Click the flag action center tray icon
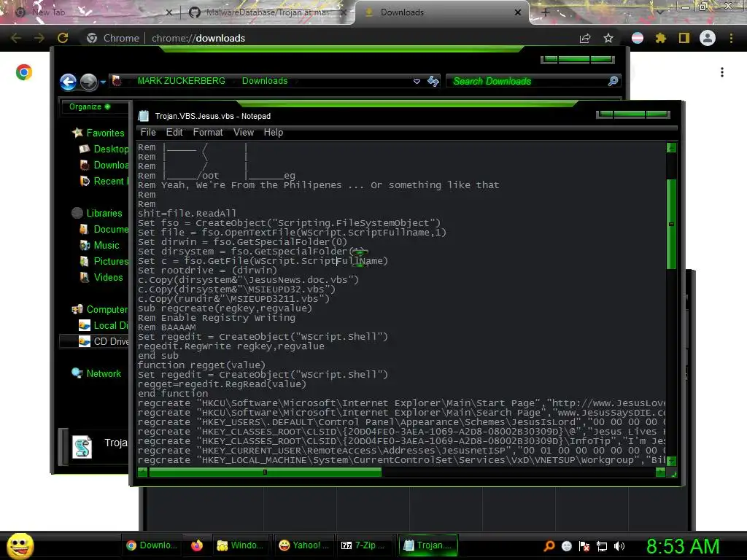Viewport: 747px width, 560px height. 584,546
